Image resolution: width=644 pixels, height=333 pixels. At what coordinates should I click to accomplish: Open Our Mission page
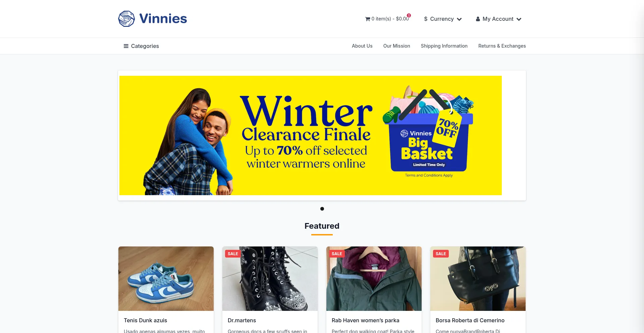(x=396, y=46)
